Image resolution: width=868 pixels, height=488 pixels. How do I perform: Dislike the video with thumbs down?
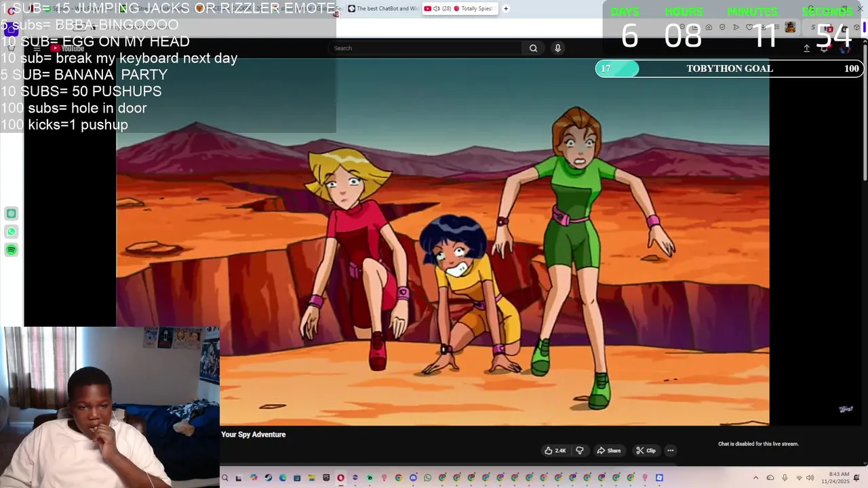580,451
